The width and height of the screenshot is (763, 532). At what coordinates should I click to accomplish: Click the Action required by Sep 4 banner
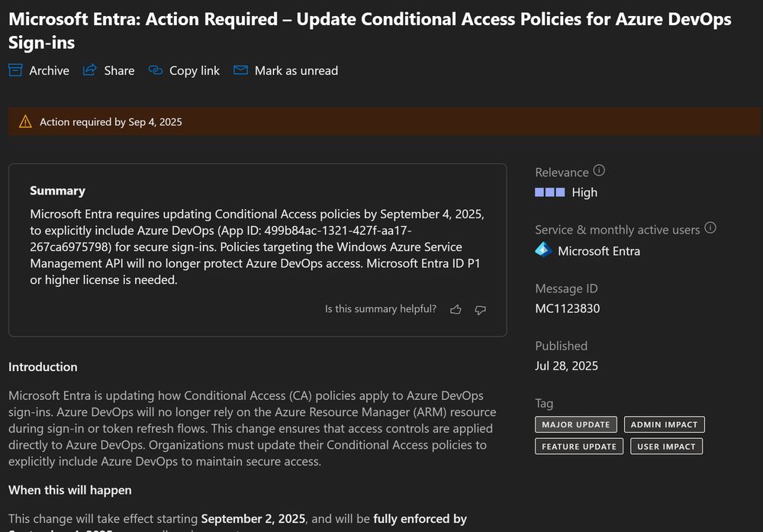[111, 121]
